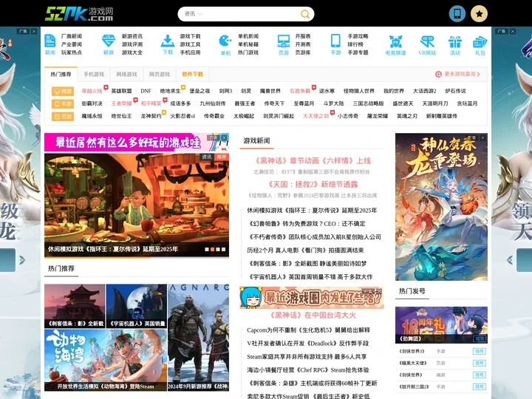Open the 电竞频道 icon
This screenshot has height=399, width=532.
(395, 45)
